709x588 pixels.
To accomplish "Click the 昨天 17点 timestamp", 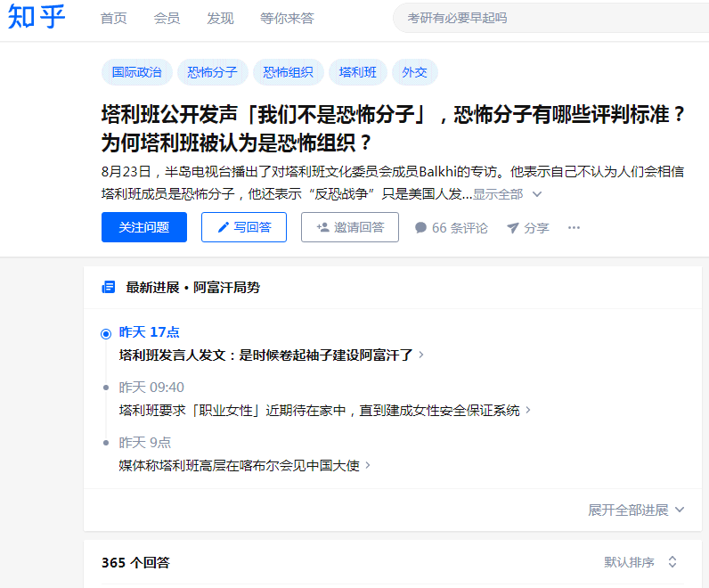I will click(x=150, y=332).
